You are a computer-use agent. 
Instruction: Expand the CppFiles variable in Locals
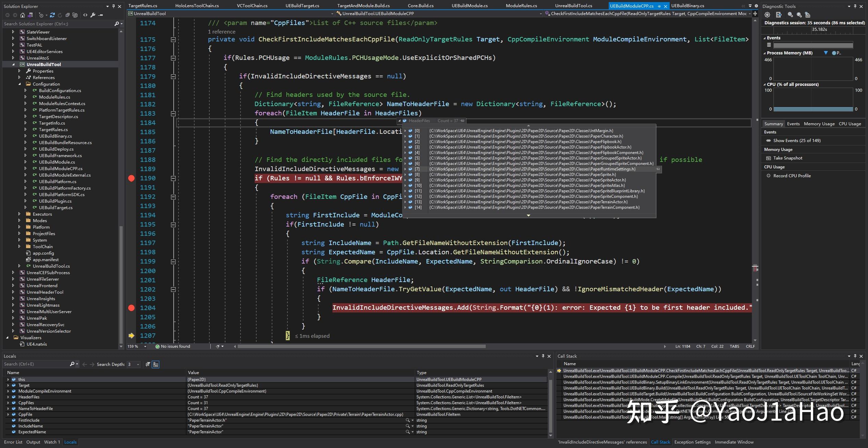point(8,403)
